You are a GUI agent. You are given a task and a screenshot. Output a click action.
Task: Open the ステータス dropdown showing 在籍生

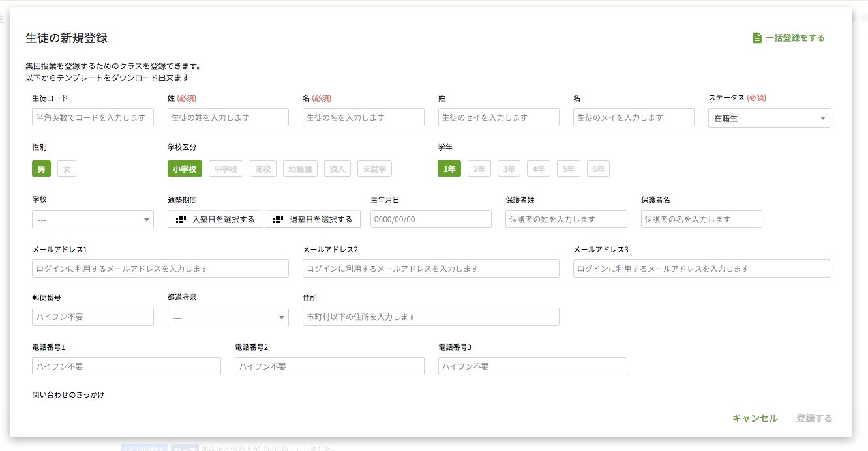tap(768, 118)
